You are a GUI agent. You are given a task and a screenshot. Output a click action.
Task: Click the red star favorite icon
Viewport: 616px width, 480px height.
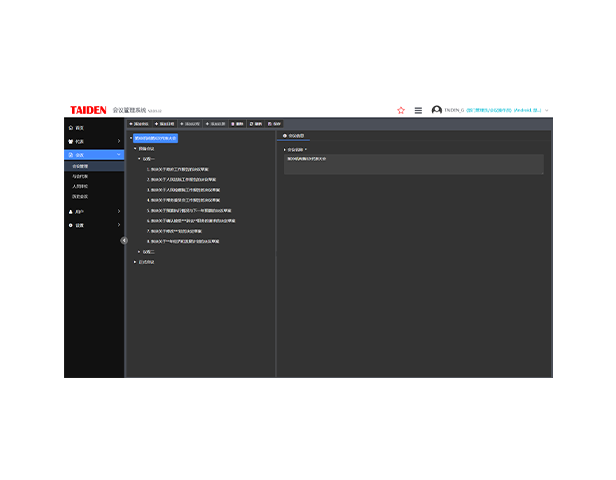401,110
